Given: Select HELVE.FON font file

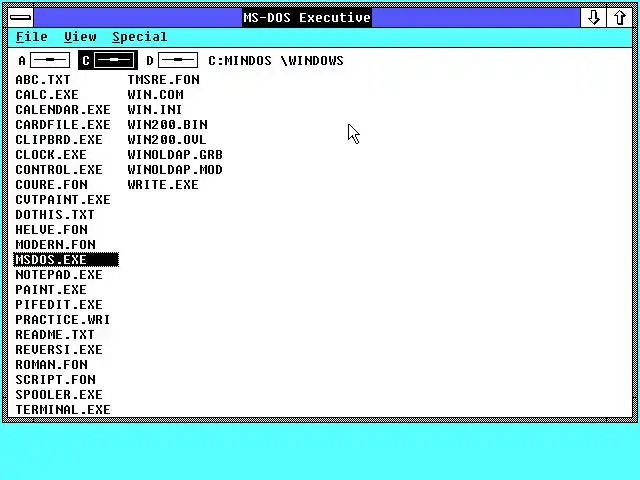Looking at the screenshot, I should coord(51,230).
